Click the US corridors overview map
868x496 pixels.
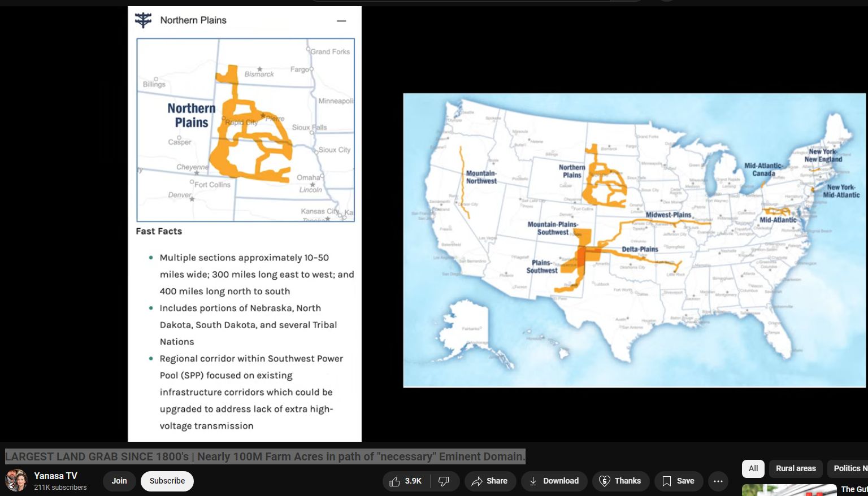[634, 240]
